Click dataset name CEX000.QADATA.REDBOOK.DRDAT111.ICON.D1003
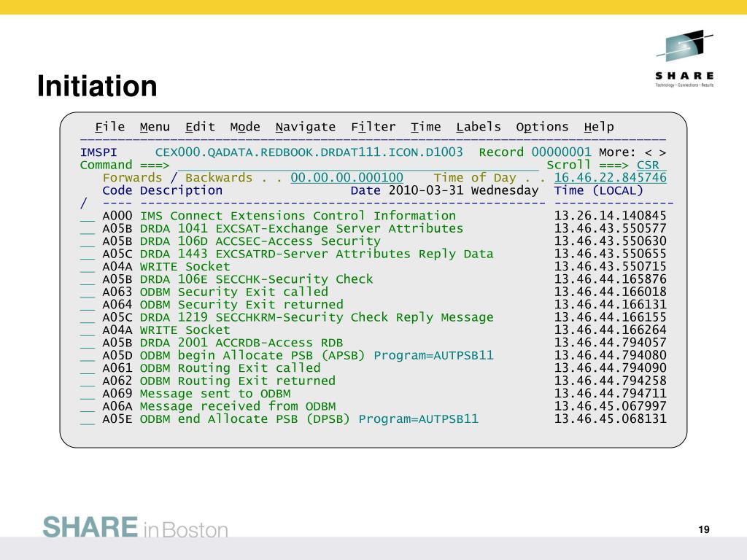 (x=309, y=152)
